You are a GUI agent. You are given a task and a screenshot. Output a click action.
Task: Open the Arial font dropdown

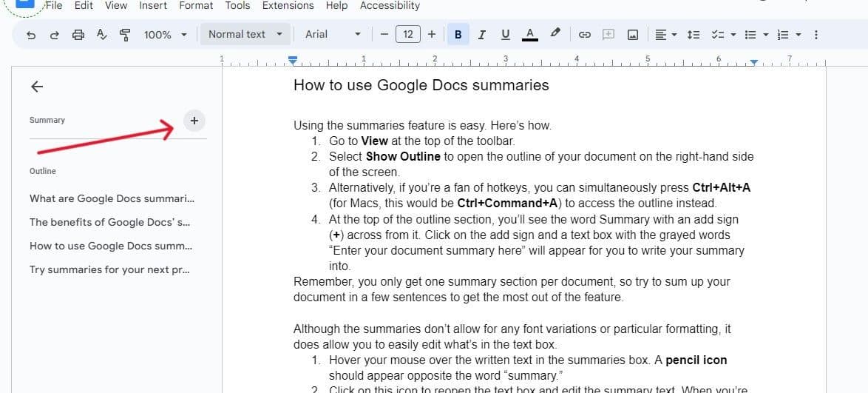(332, 34)
